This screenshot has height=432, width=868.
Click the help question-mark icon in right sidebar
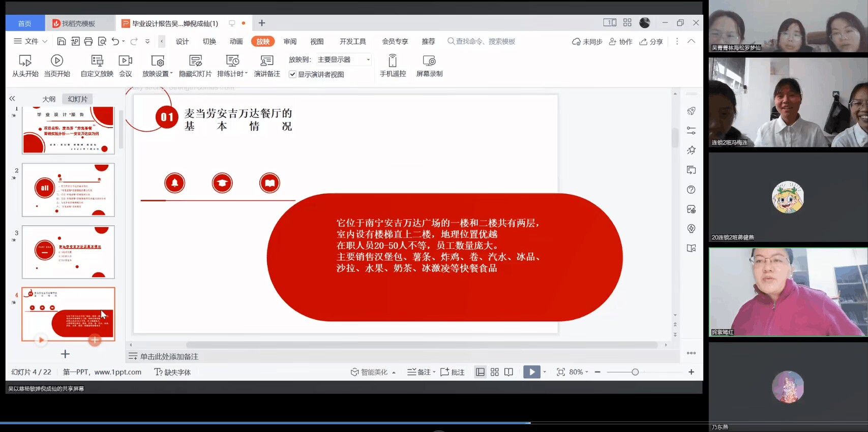pyautogui.click(x=691, y=190)
